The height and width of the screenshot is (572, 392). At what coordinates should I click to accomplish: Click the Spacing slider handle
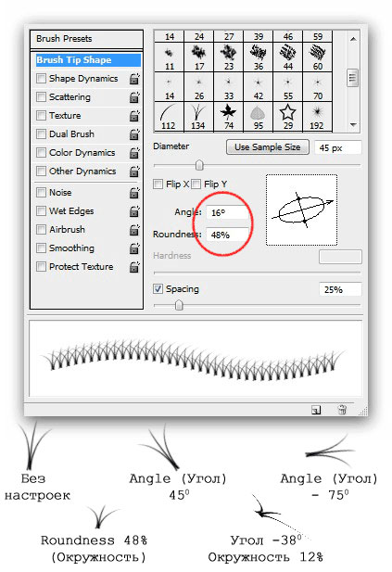[x=179, y=305]
